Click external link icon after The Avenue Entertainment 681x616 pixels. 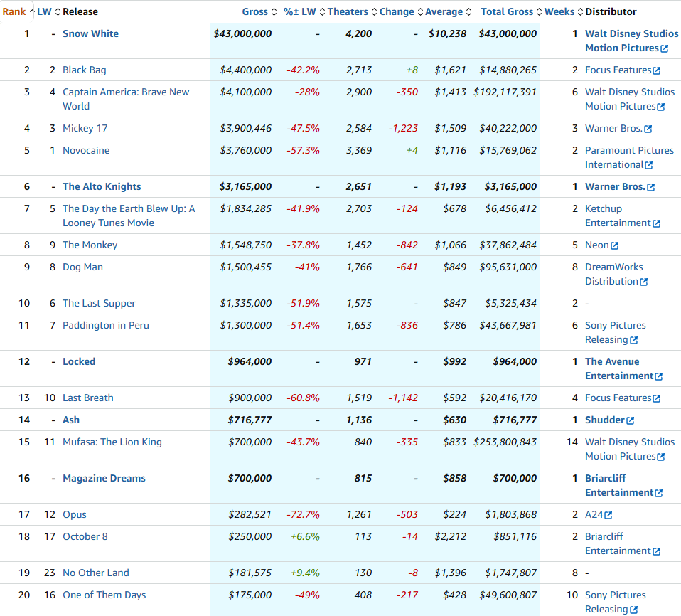click(x=658, y=376)
